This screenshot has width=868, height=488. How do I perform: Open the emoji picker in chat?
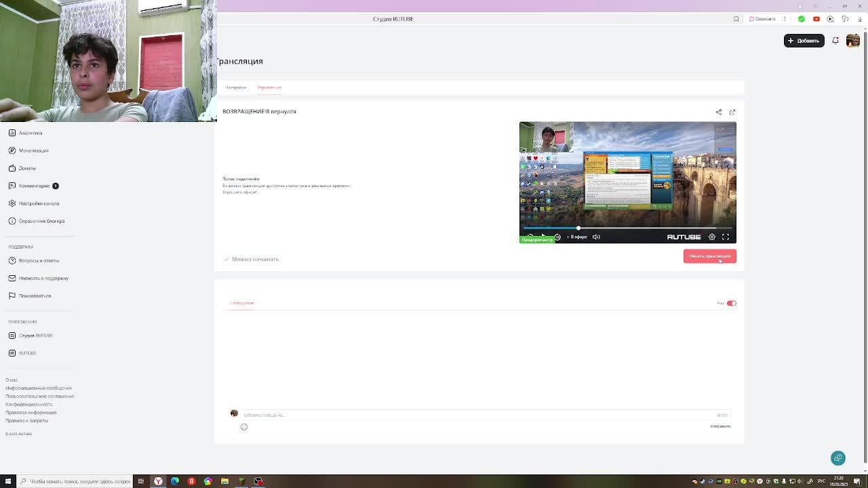[x=244, y=427]
